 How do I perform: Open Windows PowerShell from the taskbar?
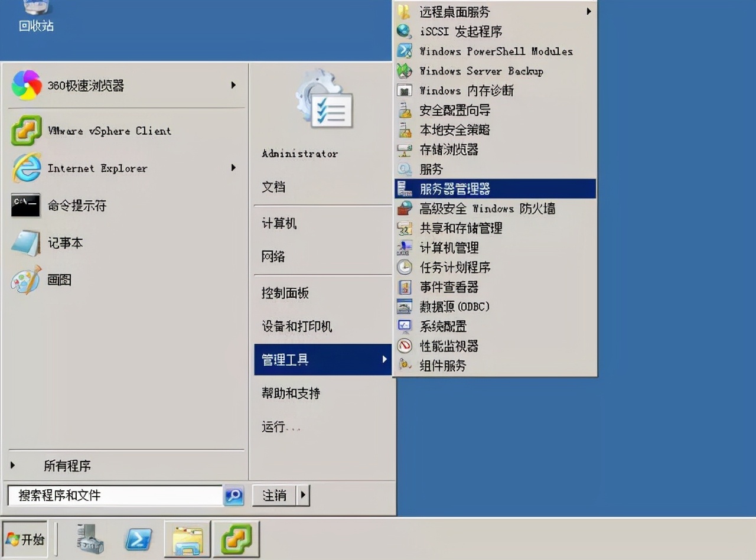138,539
